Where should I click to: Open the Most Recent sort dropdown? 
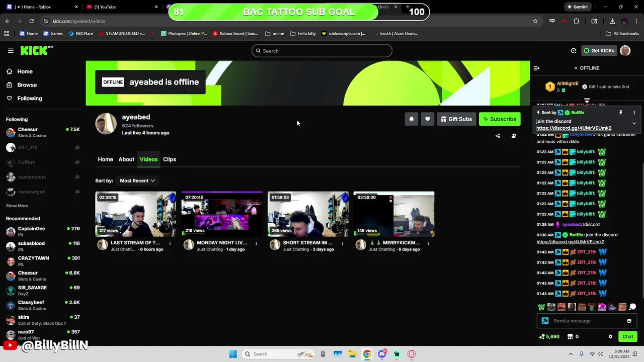137,180
